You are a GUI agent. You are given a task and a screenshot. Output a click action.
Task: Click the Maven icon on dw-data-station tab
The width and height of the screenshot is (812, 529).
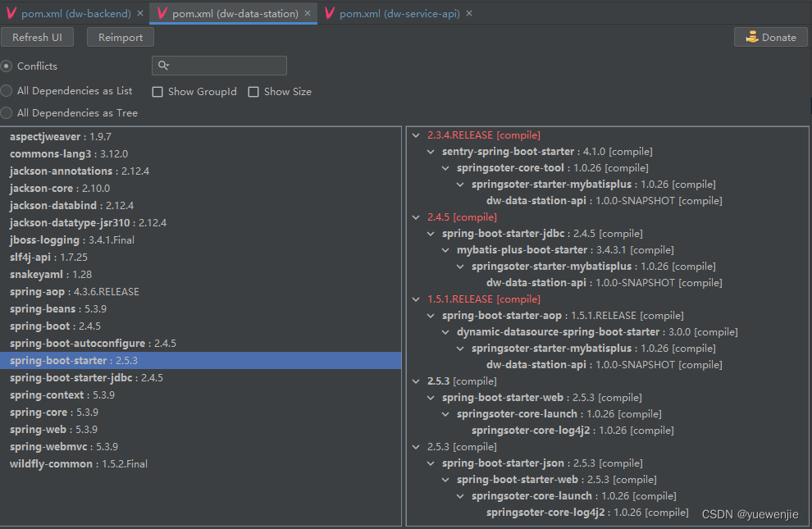pyautogui.click(x=161, y=13)
